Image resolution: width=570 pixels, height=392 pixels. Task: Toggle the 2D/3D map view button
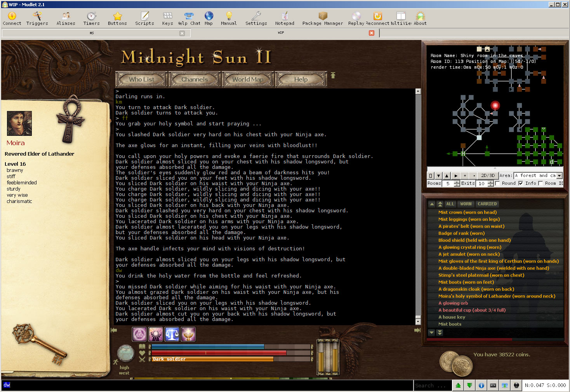pyautogui.click(x=488, y=175)
